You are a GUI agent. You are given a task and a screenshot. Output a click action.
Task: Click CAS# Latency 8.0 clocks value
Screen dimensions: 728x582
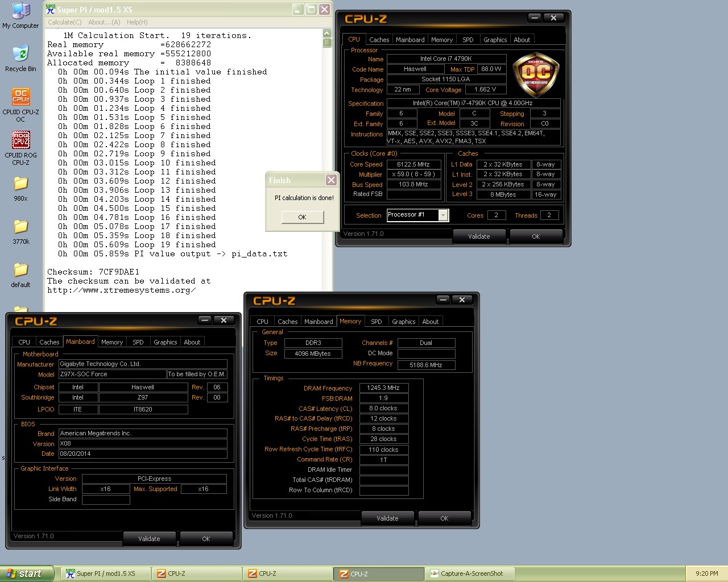click(x=383, y=408)
